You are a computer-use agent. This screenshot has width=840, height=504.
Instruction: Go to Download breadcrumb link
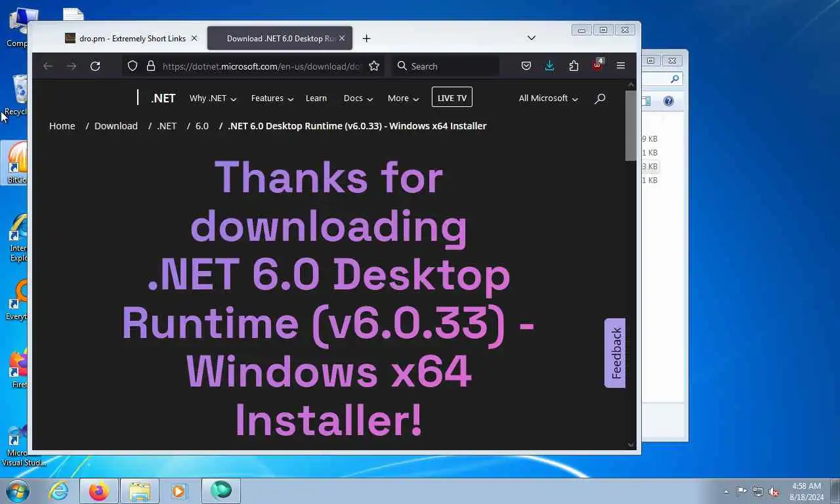[x=116, y=126]
